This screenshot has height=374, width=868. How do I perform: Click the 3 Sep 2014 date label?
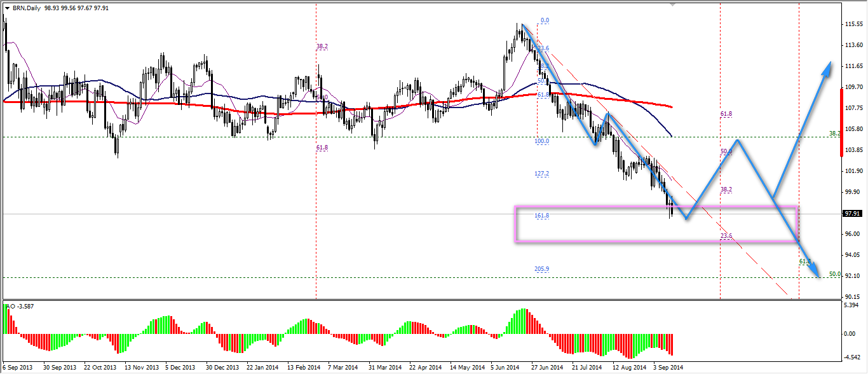click(x=667, y=368)
